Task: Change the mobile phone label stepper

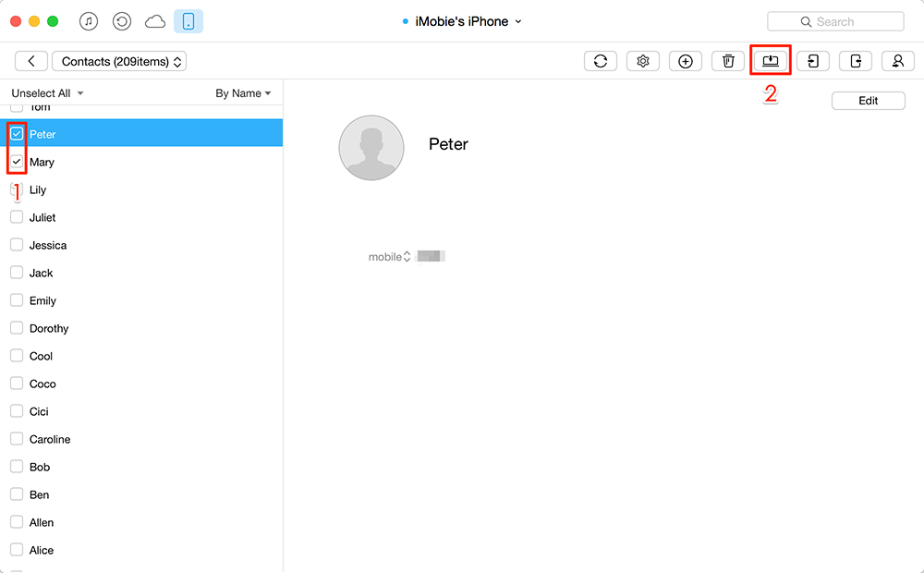Action: click(407, 257)
